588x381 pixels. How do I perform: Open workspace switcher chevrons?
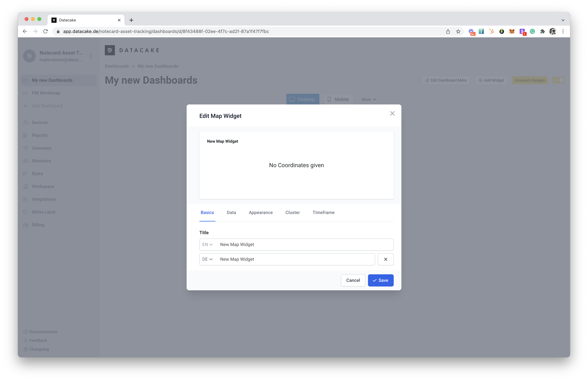pyautogui.click(x=91, y=56)
